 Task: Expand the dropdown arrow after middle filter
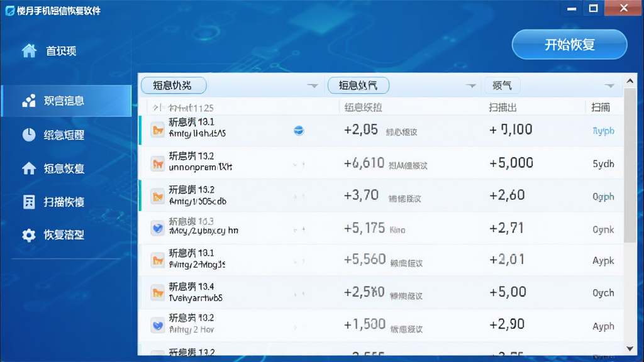pyautogui.click(x=471, y=85)
